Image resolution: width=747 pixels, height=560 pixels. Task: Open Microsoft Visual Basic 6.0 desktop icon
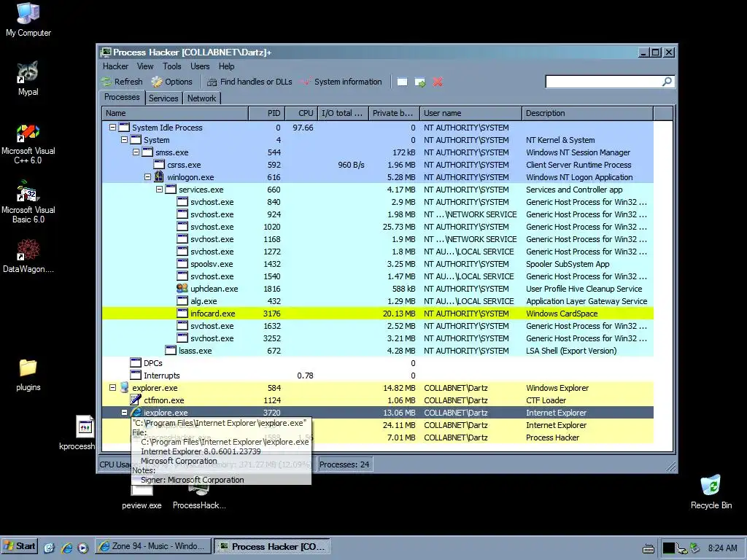28,202
